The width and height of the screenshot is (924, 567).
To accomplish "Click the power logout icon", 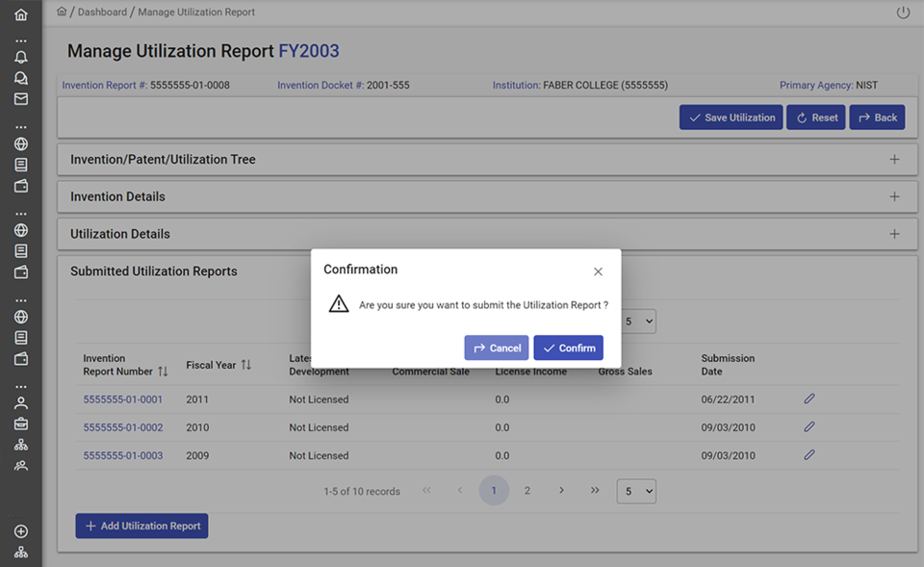I will (x=902, y=13).
